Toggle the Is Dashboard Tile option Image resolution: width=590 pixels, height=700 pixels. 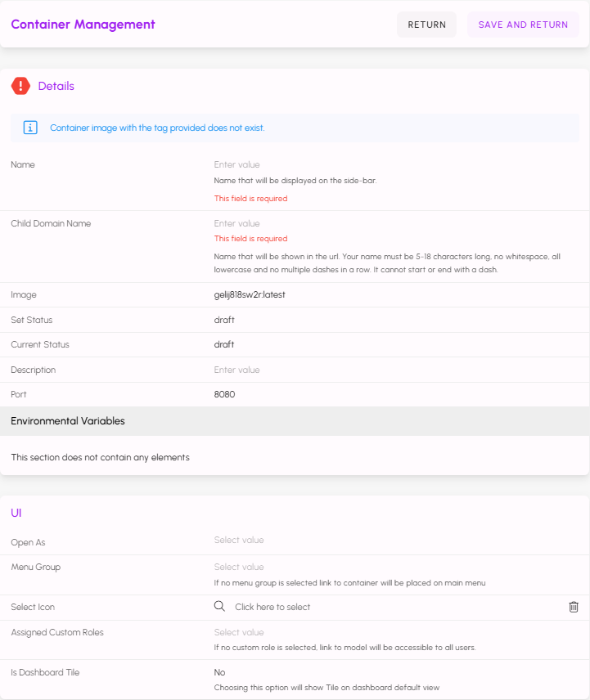[220, 672]
